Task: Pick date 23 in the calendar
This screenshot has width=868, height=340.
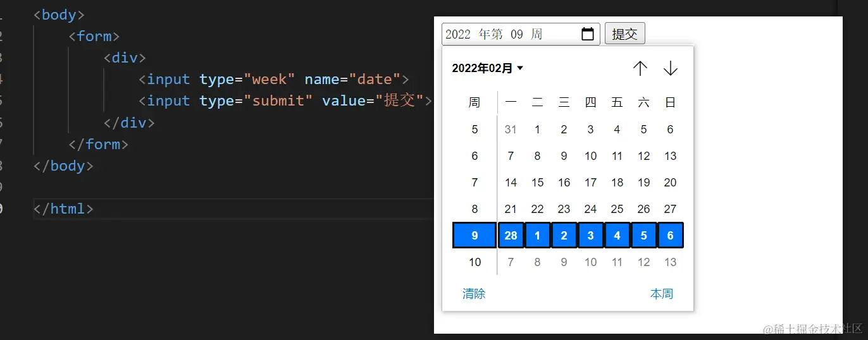Action: coord(564,209)
